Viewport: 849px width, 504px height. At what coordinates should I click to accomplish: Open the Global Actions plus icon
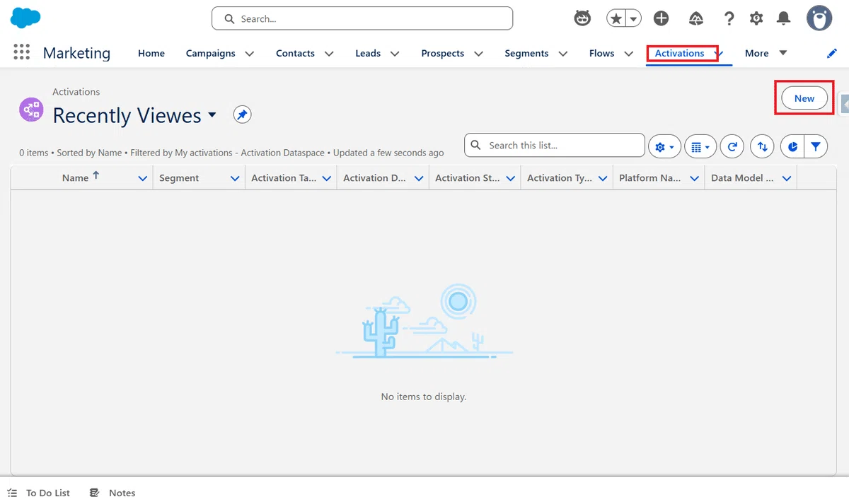(x=662, y=19)
